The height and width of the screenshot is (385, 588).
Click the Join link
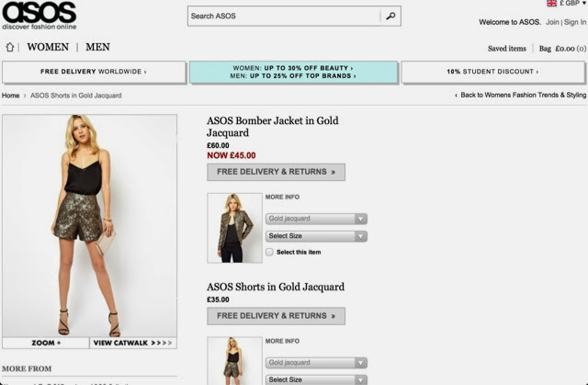pyautogui.click(x=552, y=22)
